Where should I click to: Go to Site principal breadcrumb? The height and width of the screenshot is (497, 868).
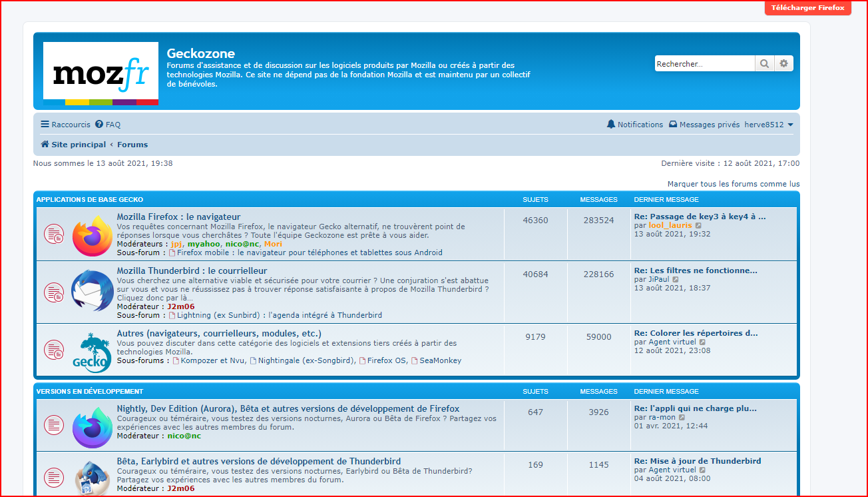[73, 145]
